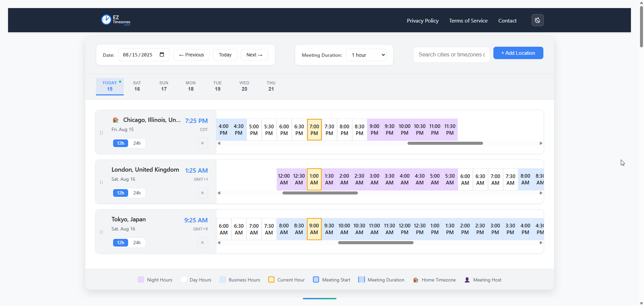Remove the Chicago location with the X button

click(202, 143)
